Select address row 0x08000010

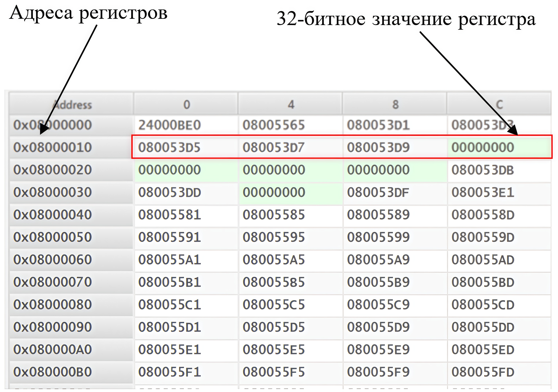52,147
